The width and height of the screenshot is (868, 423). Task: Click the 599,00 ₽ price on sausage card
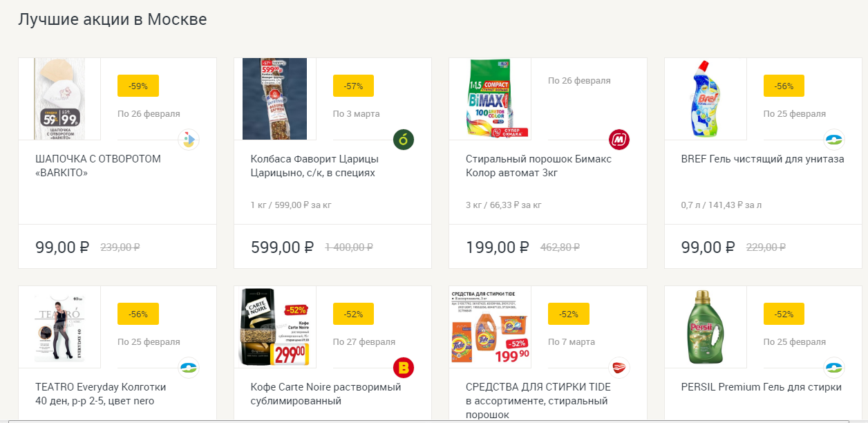tap(282, 247)
